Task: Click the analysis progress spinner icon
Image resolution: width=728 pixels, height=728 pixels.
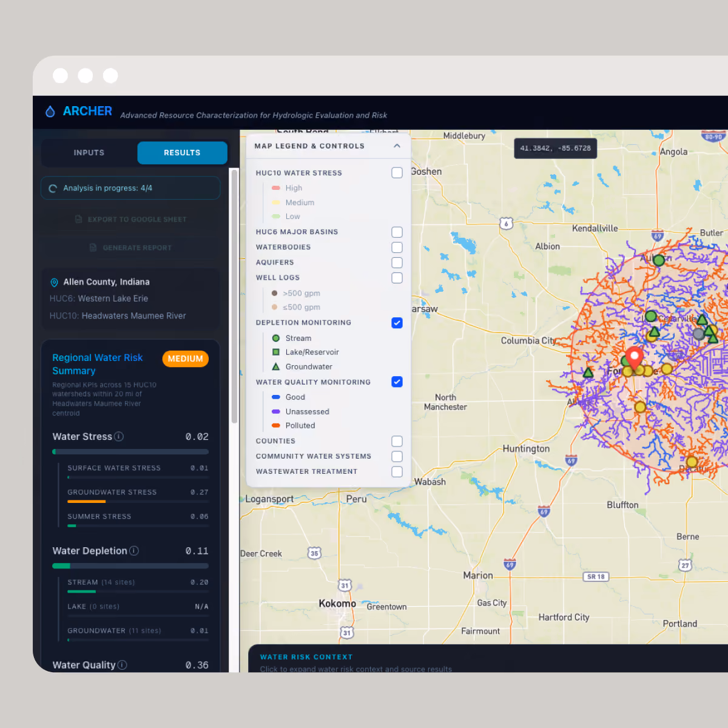Action: 53,189
